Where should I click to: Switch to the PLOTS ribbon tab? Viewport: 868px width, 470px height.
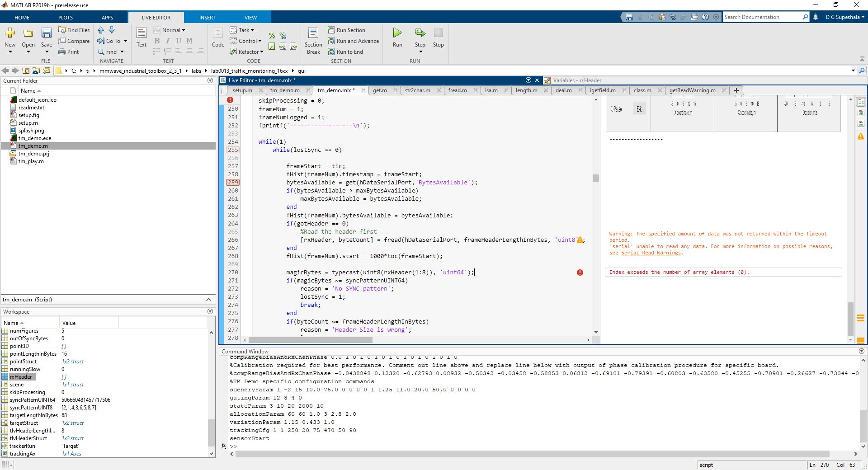coord(66,18)
